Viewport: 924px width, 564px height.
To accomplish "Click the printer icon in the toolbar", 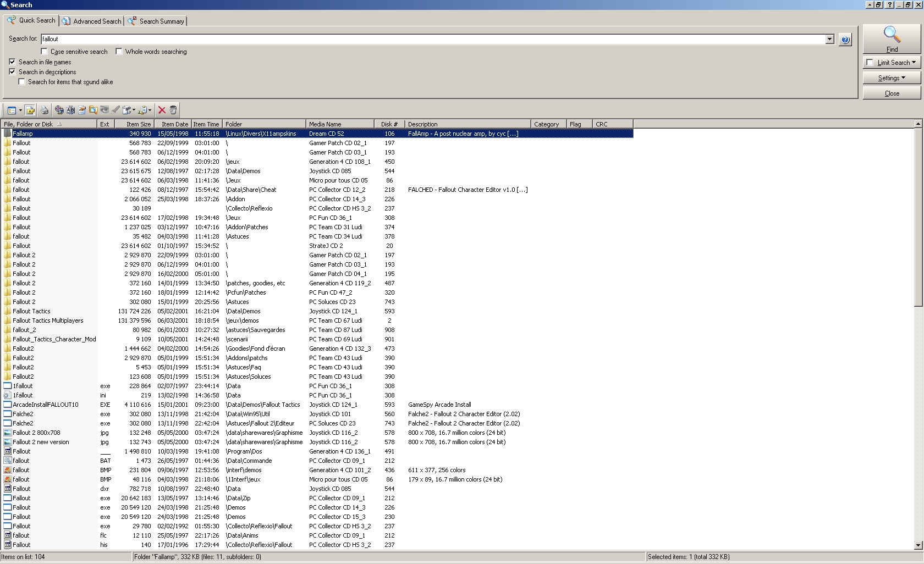I will [45, 110].
